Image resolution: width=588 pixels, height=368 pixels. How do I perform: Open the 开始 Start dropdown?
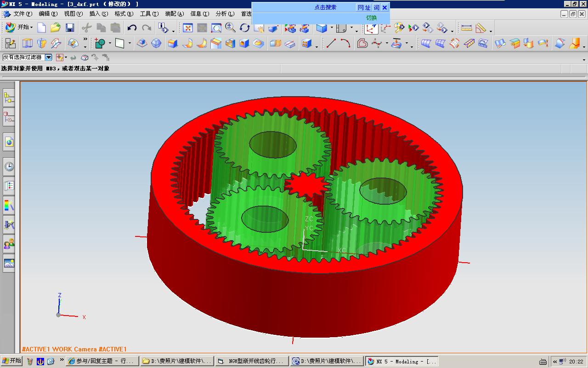(x=19, y=28)
